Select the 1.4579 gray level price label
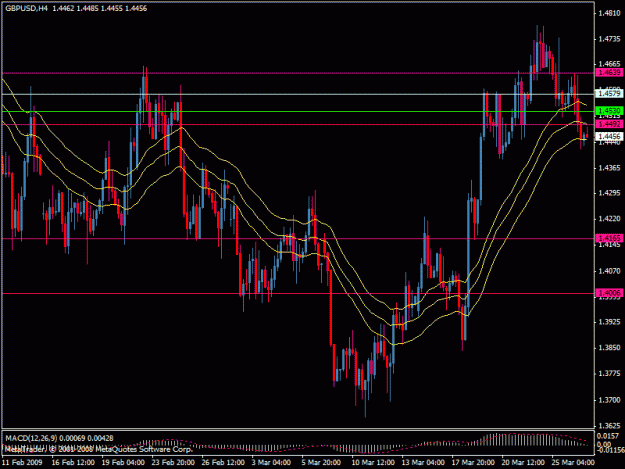The width and height of the screenshot is (625, 469). pyautogui.click(x=609, y=94)
